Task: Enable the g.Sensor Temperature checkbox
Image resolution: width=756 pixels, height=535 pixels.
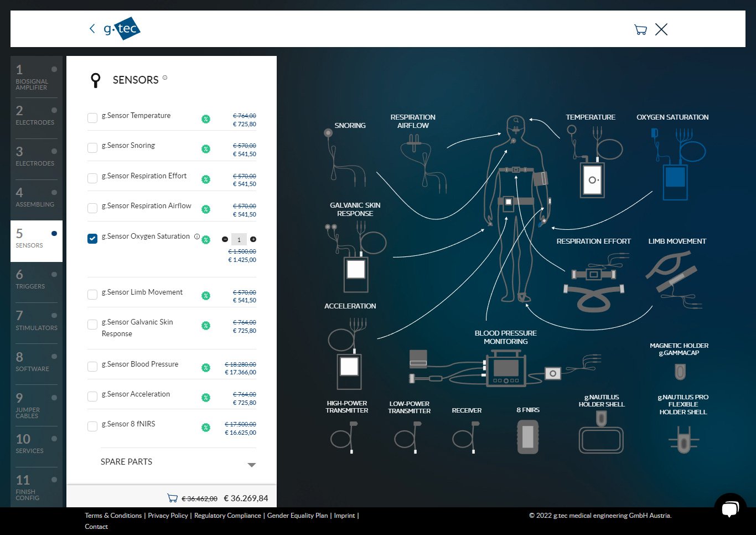Action: (x=92, y=118)
